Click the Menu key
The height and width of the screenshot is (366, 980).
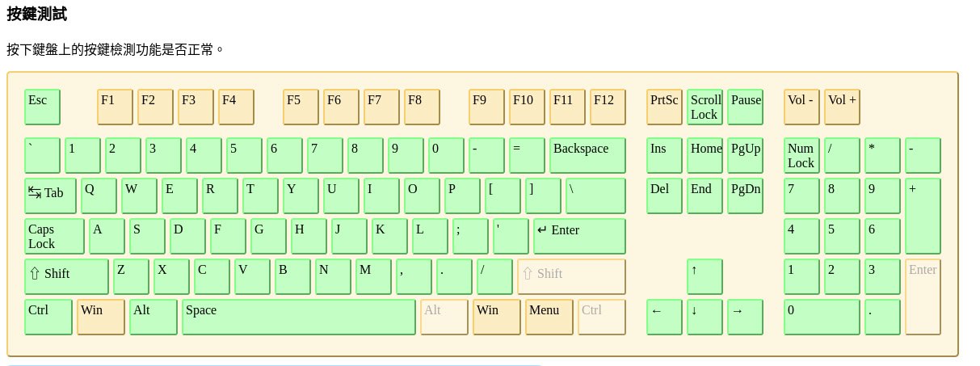coord(549,317)
